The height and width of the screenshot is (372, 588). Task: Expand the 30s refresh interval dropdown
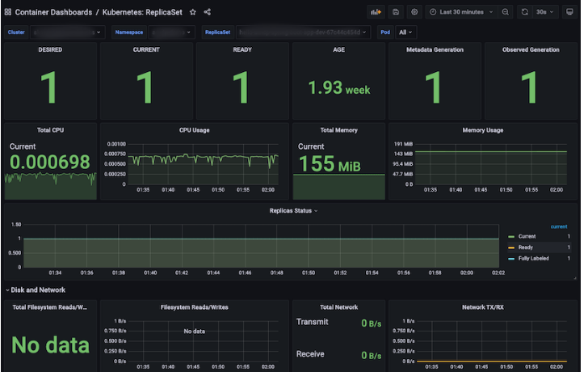tap(544, 12)
